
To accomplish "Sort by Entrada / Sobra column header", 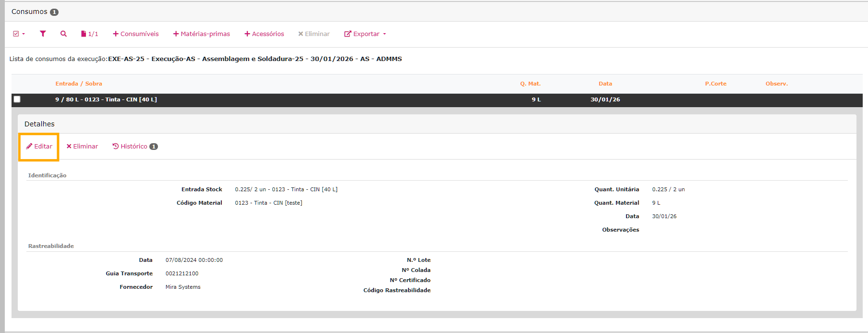I will coord(79,84).
